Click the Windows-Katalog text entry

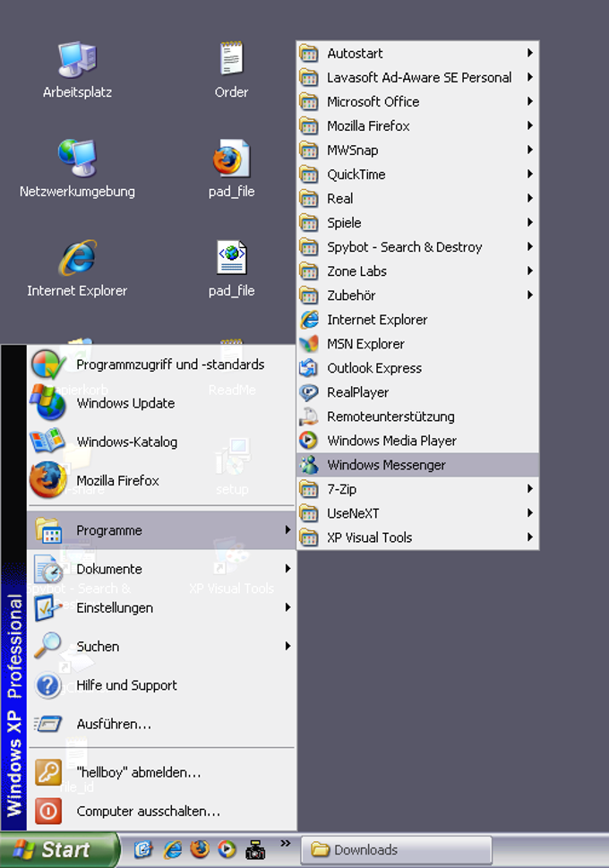tap(127, 442)
